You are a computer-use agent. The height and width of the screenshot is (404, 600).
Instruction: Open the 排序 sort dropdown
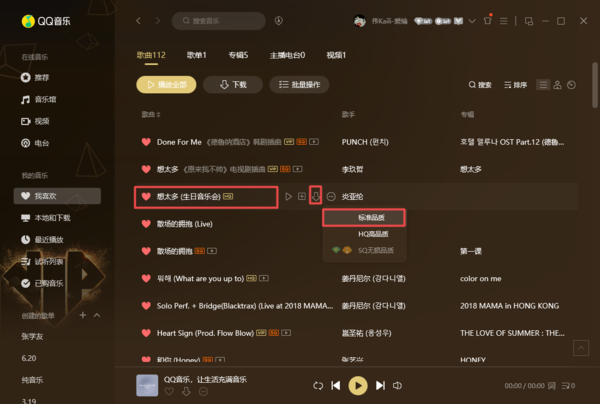point(515,85)
